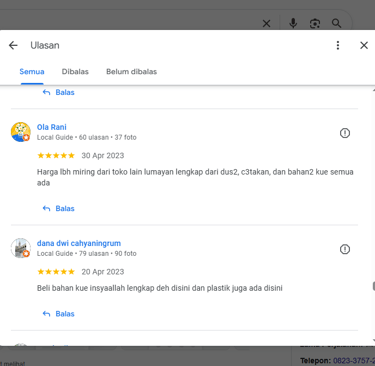The width and height of the screenshot is (375, 366).
Task: Click the magnifier search icon
Action: point(336,23)
